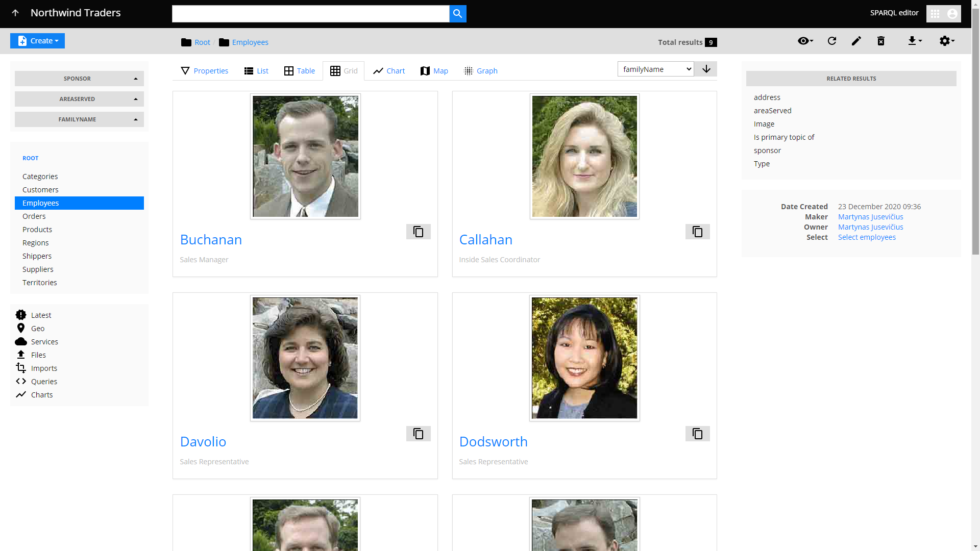Click the refresh icon in toolbar
The image size is (980, 551).
[x=832, y=41]
